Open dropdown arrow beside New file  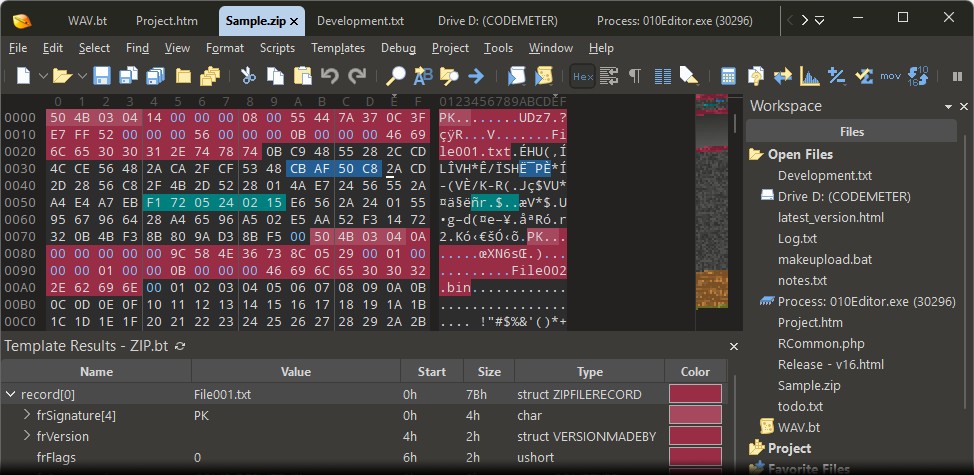[41, 76]
